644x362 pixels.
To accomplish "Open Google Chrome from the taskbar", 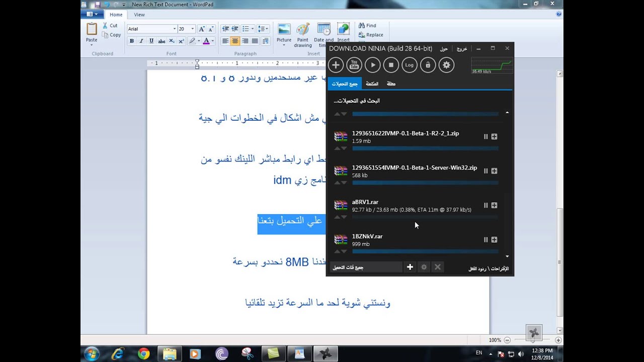I will click(x=143, y=353).
